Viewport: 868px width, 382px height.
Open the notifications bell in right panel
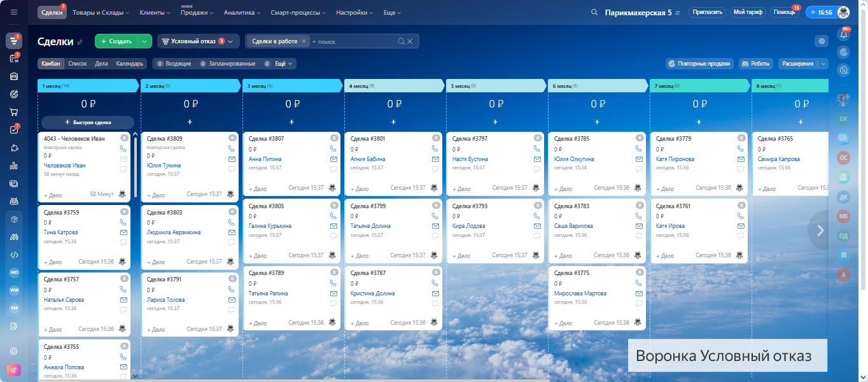(844, 35)
